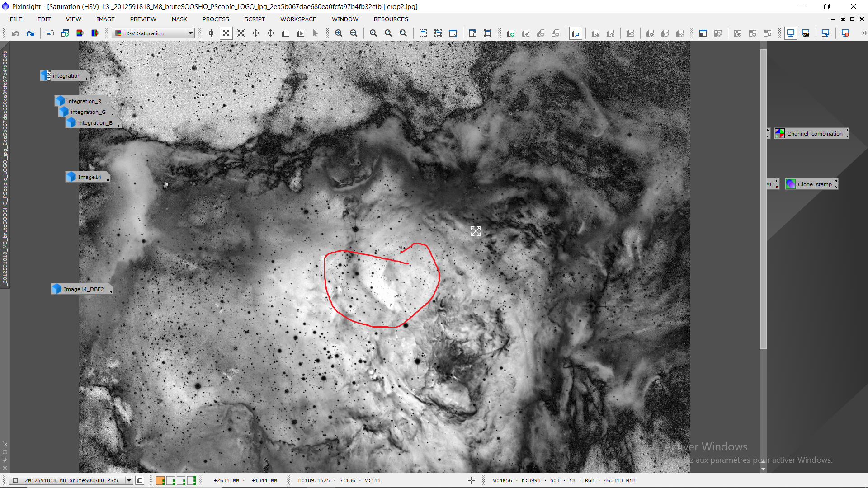Open the view selector dropdown in status bar

[x=129, y=480]
